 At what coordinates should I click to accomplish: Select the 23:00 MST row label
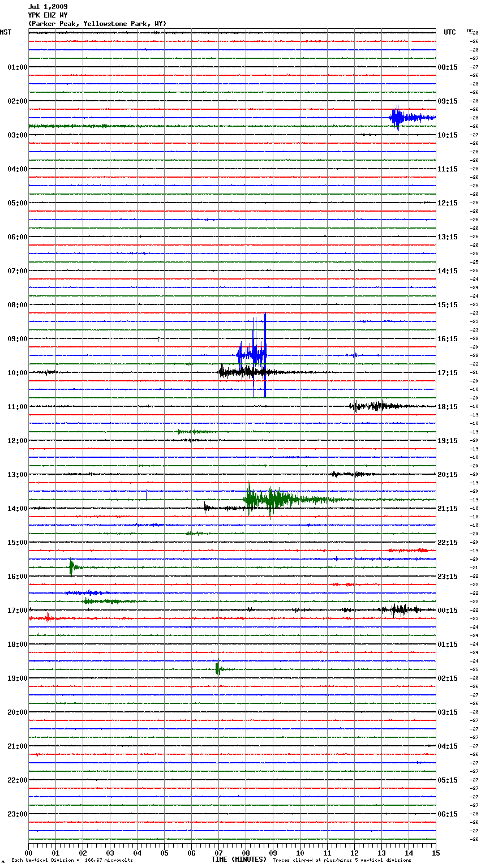(x=18, y=814)
